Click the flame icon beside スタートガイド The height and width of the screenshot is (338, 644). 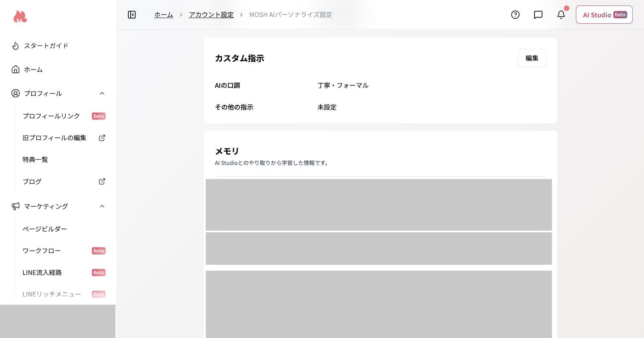point(16,46)
